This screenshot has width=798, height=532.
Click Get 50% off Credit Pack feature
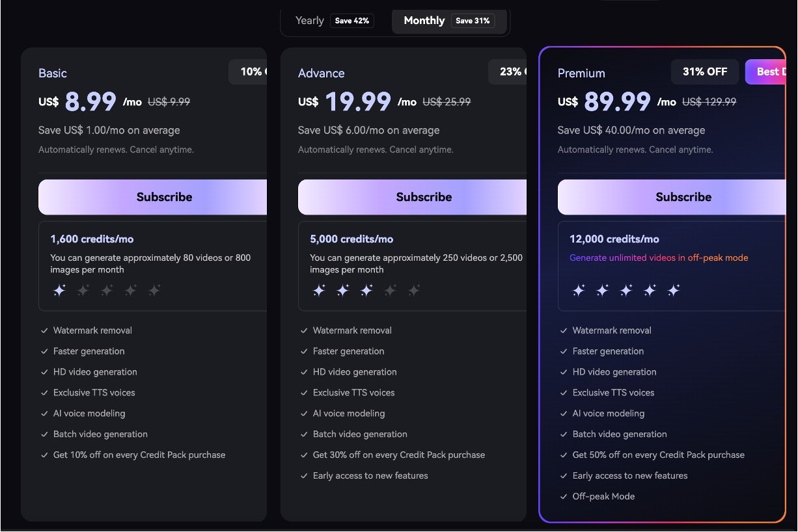658,455
